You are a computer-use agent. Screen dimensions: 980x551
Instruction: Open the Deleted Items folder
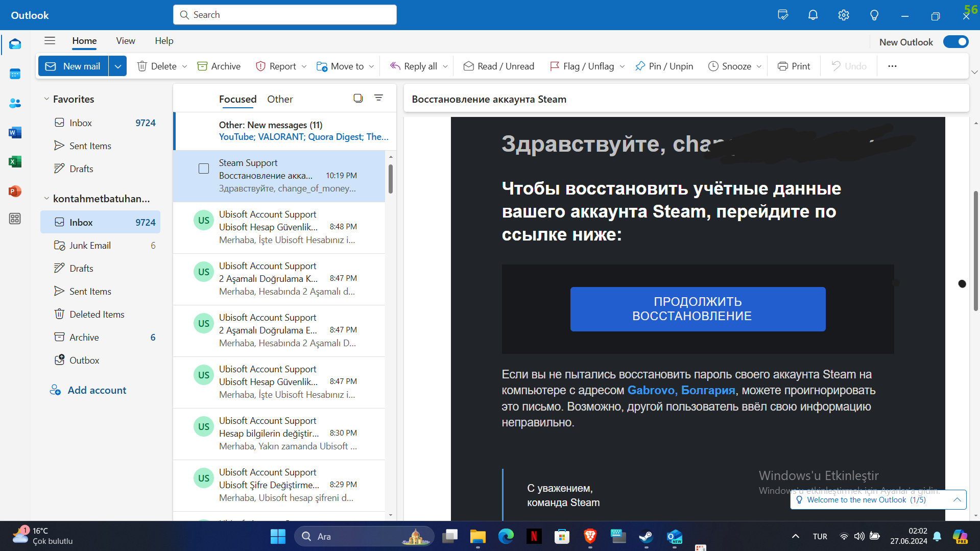[x=100, y=315]
